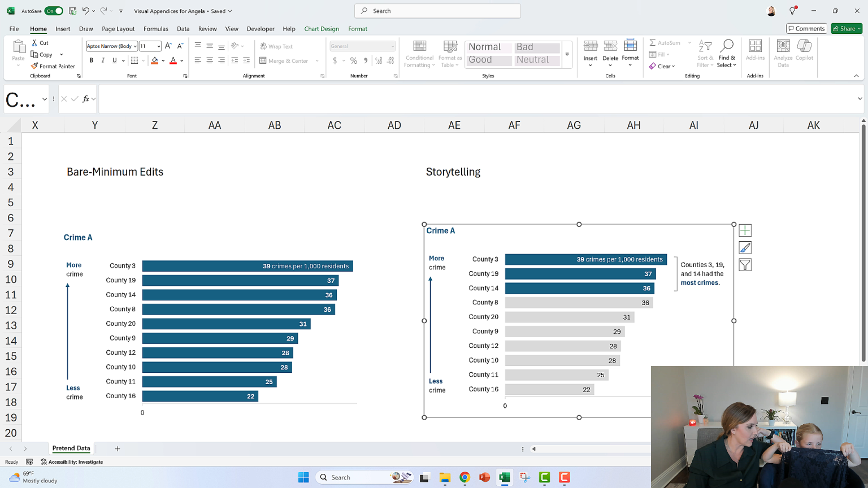Click the Chart Elements plus icon
This screenshot has width=868, height=488.
pos(745,230)
